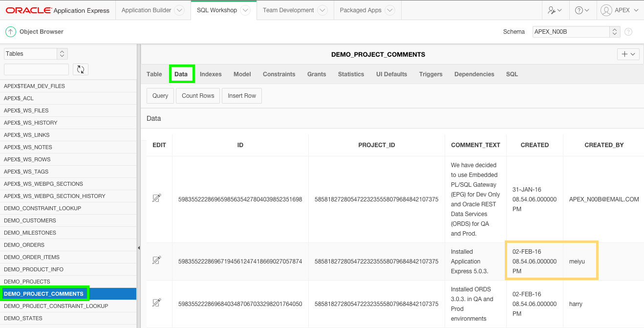Screen dimensions: 644x328
Task: Open the Team Development menu tab
Action: click(289, 10)
